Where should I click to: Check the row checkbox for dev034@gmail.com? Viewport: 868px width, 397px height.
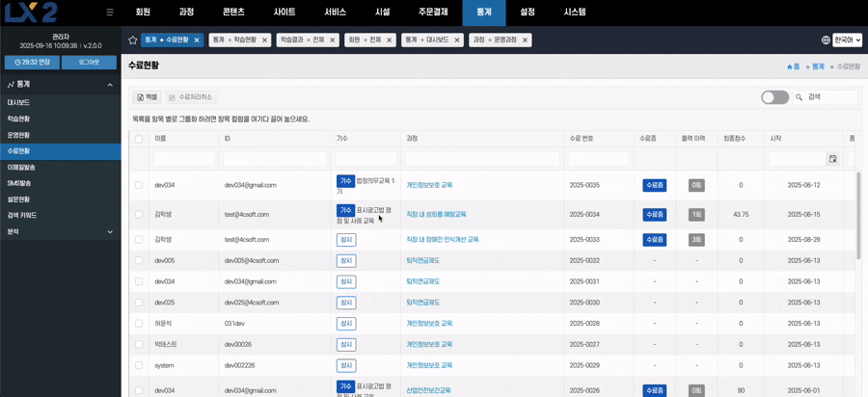[x=139, y=185]
